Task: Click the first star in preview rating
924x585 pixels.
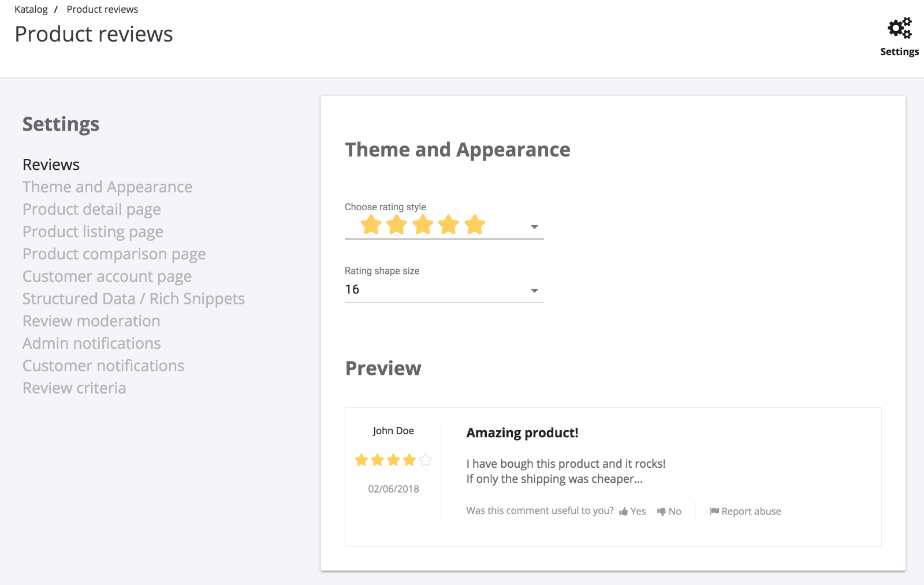Action: 362,460
